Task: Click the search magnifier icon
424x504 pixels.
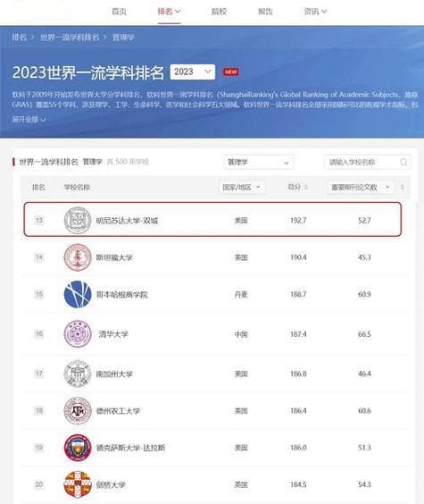Action: pos(403,163)
